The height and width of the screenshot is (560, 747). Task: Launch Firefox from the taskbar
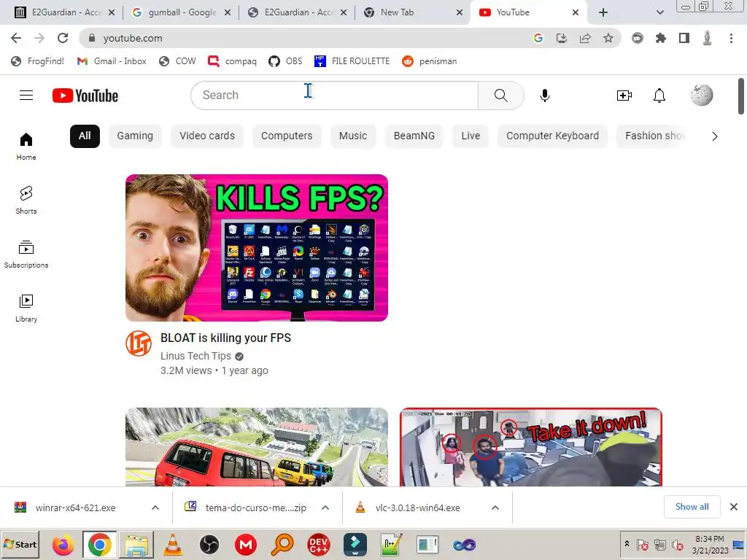point(63,544)
